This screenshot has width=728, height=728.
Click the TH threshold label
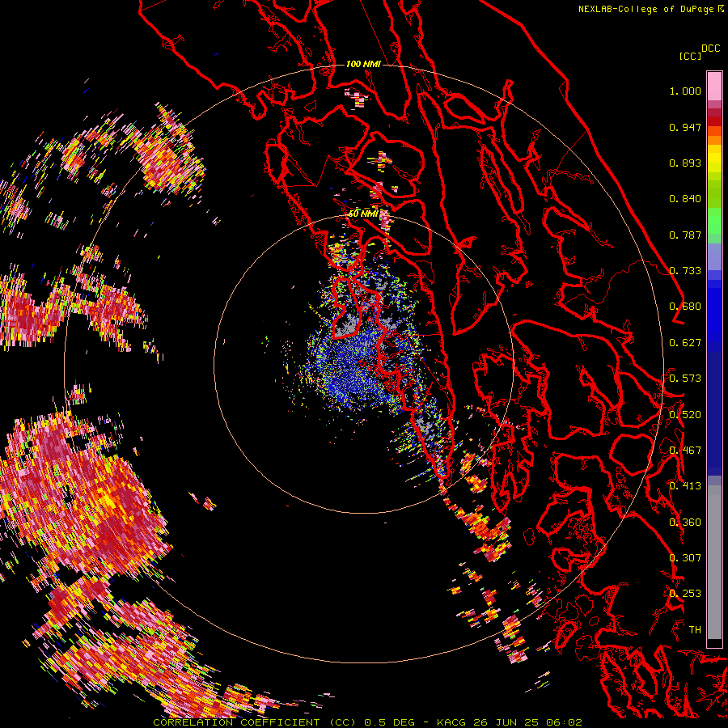pyautogui.click(x=695, y=630)
